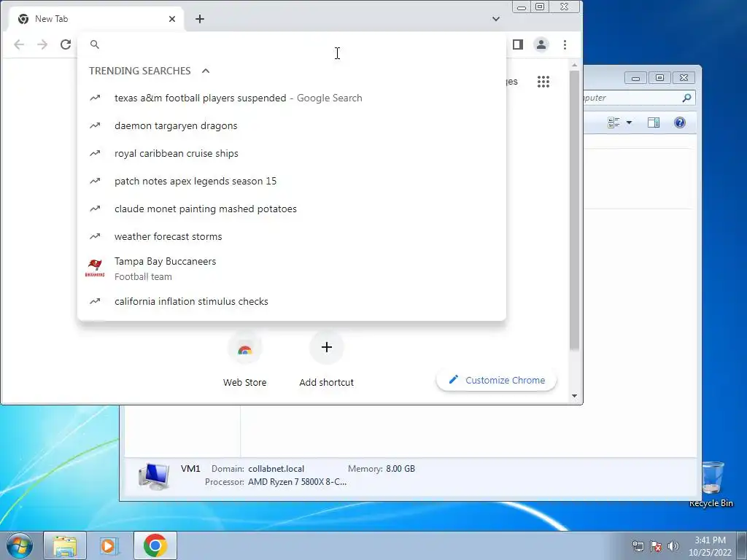
Task: Click the VM1 computer name text
Action: 190,469
